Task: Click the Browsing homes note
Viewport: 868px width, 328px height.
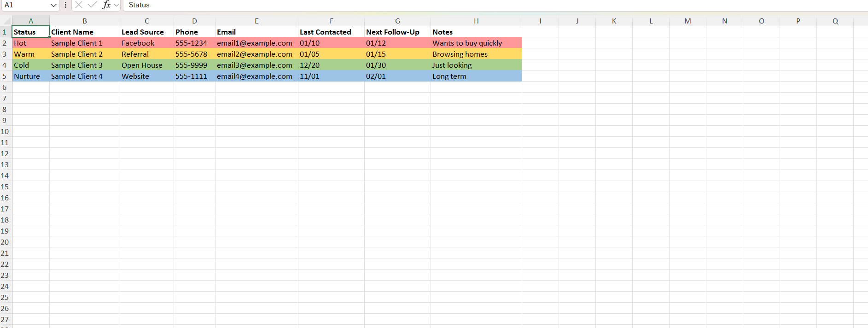Action: pyautogui.click(x=476, y=54)
